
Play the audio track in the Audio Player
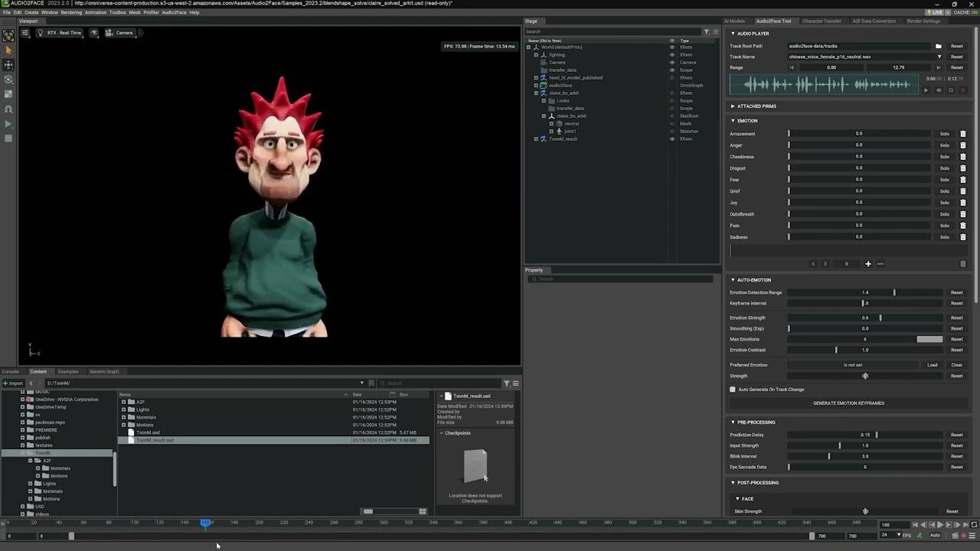926,90
